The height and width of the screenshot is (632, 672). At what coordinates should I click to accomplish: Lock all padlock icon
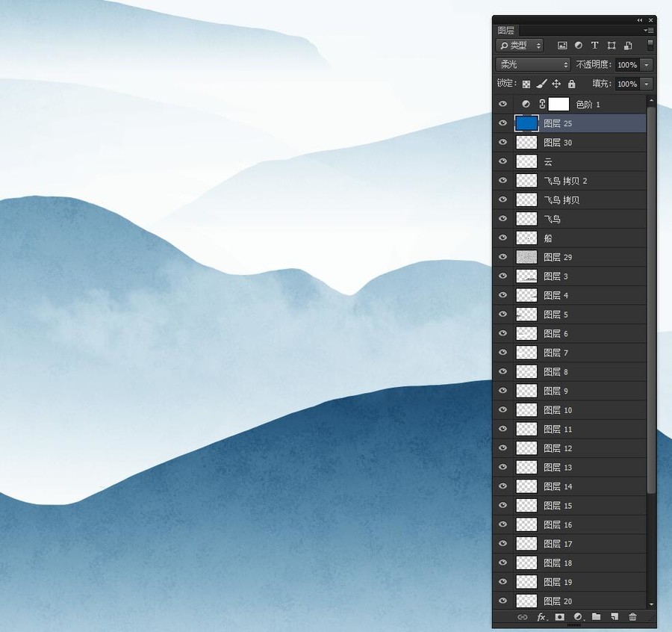tap(571, 84)
